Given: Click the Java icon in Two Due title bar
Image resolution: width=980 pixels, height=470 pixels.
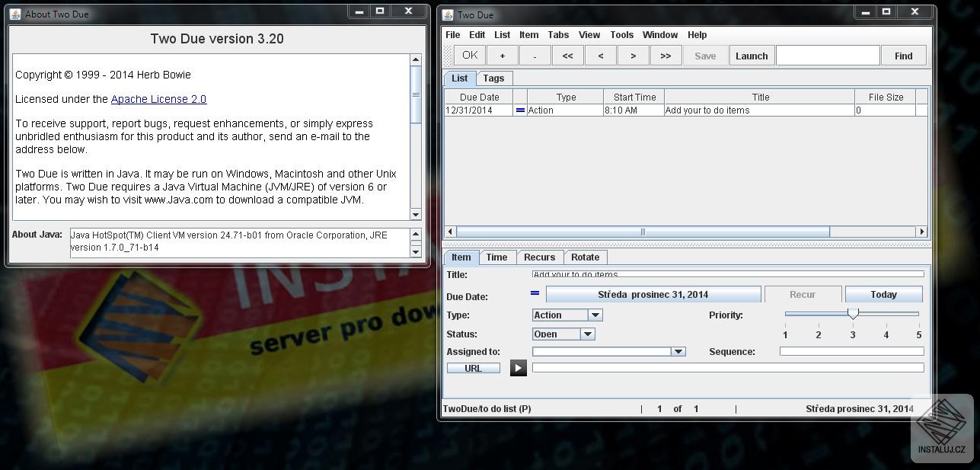Looking at the screenshot, I should point(448,14).
